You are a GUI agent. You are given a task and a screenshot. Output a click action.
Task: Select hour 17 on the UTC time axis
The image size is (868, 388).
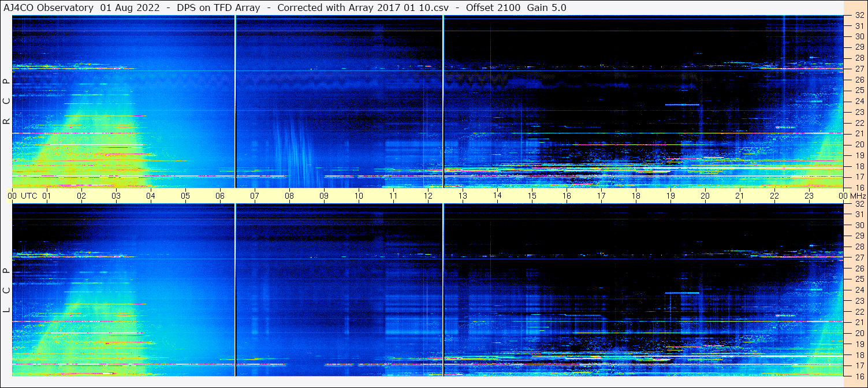[x=601, y=196]
